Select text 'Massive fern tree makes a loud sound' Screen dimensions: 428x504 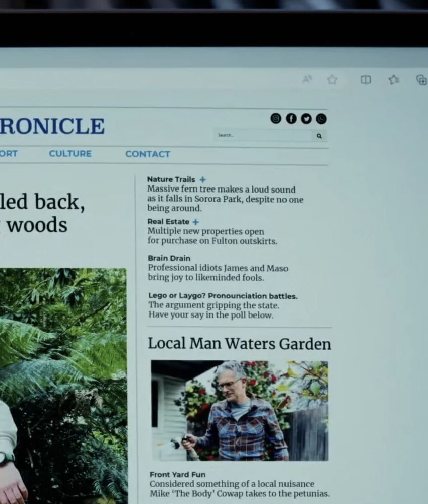click(221, 190)
